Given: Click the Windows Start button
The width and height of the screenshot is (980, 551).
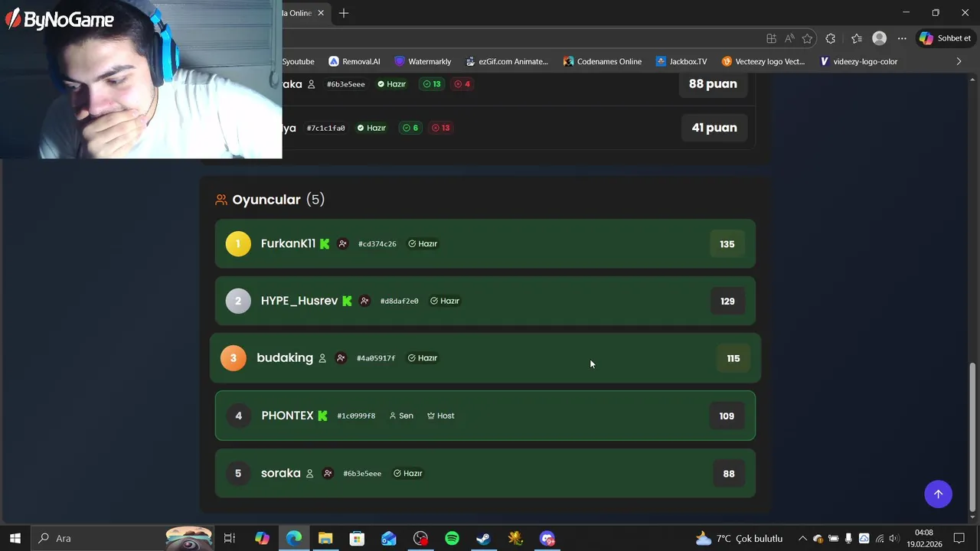Looking at the screenshot, I should [15, 538].
